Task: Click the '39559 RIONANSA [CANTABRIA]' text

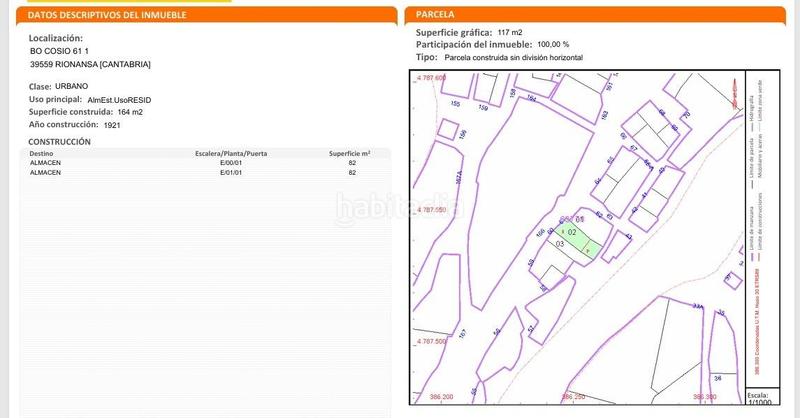Action: (x=90, y=64)
